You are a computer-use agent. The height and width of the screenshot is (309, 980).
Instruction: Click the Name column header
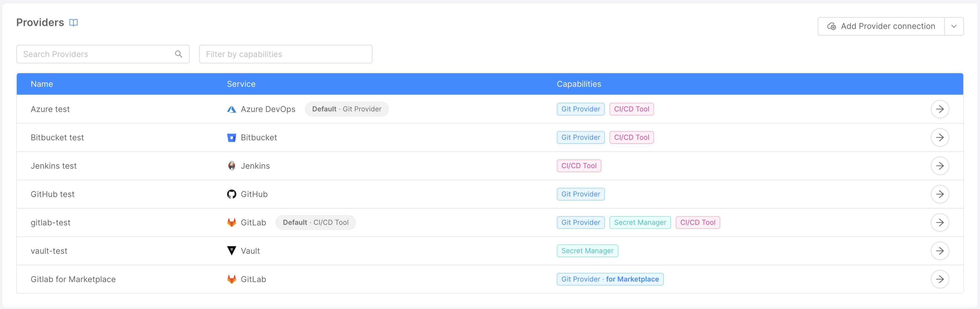pos(41,84)
